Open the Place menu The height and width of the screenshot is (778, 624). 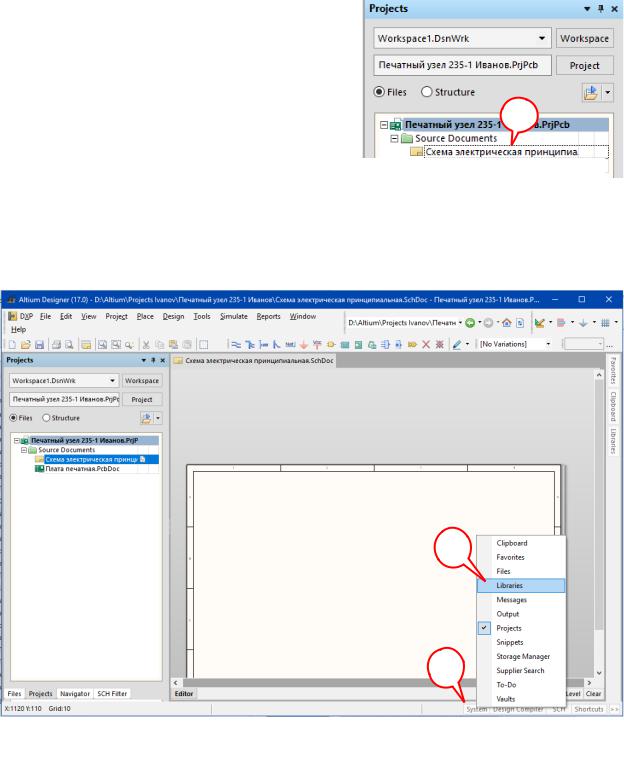click(145, 317)
